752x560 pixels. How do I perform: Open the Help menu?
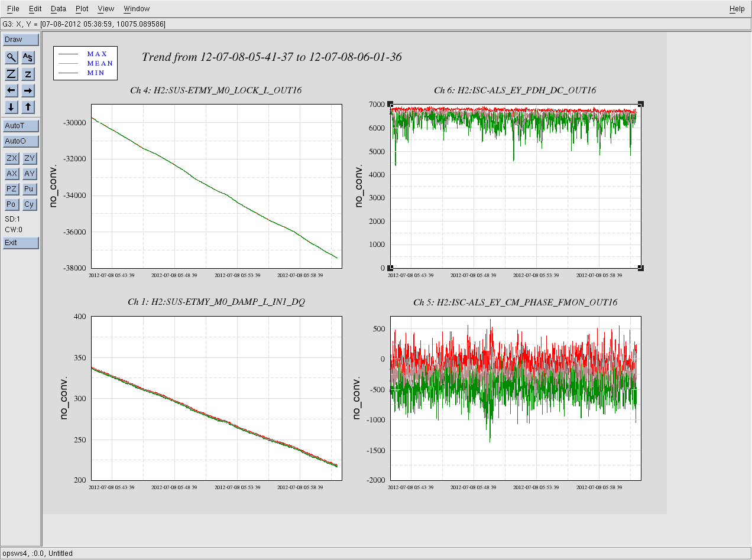click(737, 9)
